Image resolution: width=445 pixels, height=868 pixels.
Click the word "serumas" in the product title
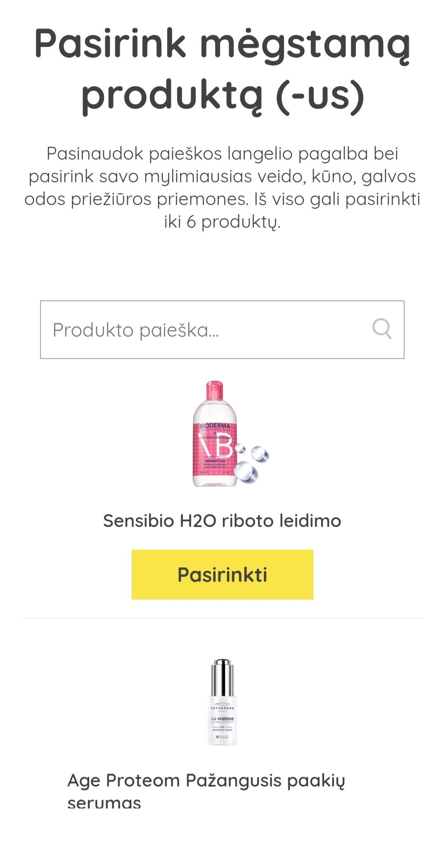[x=104, y=803]
